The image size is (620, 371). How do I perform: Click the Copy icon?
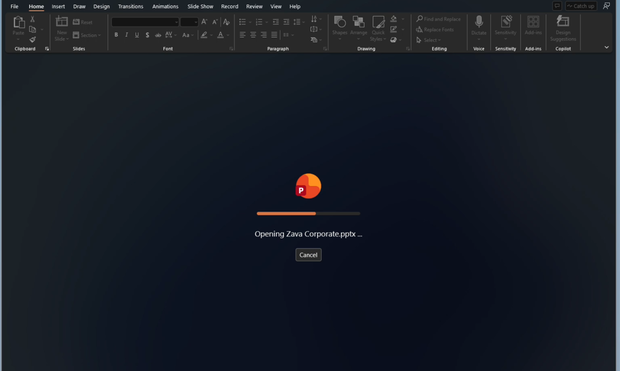33,29
